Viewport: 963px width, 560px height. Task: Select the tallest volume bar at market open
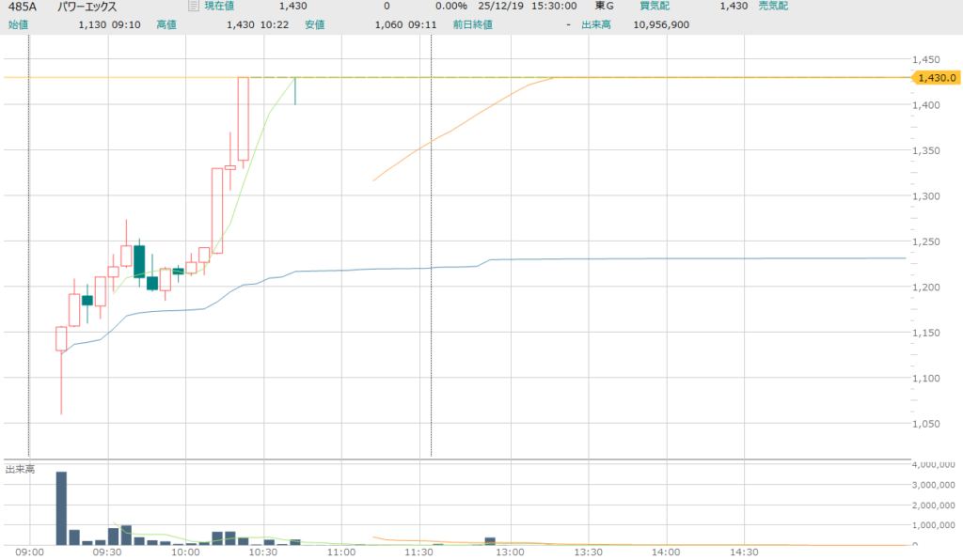coord(61,507)
